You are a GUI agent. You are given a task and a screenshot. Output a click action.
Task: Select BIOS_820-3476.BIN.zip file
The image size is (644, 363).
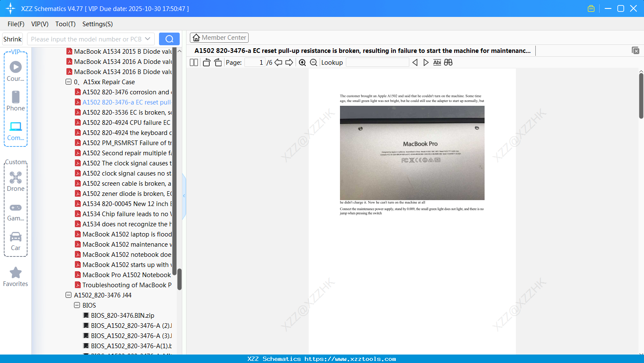pos(119,316)
